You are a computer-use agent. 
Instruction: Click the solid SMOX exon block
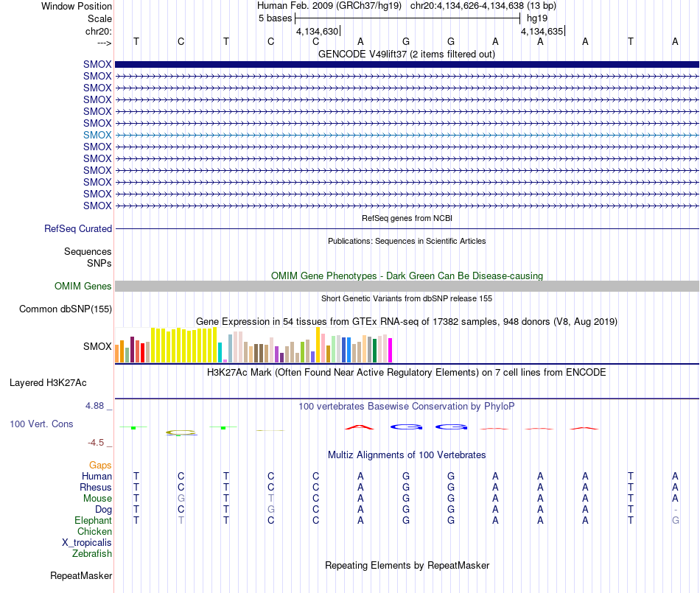pyautogui.click(x=407, y=64)
